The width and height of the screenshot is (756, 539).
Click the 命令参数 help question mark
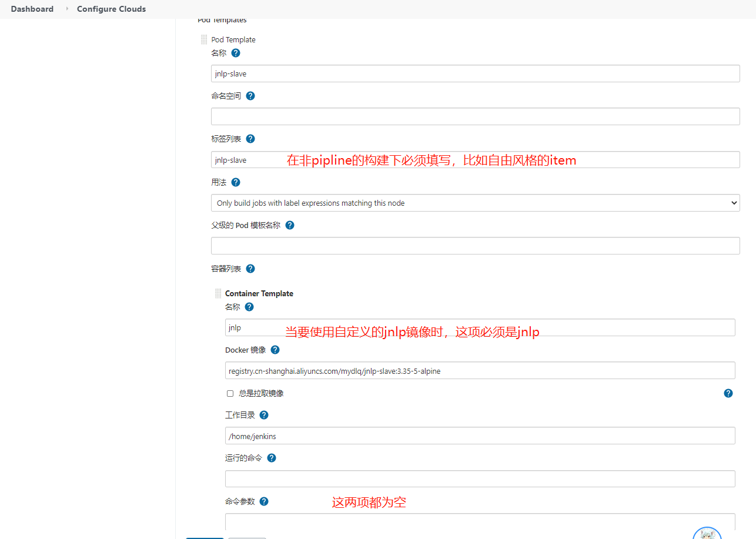[263, 501]
